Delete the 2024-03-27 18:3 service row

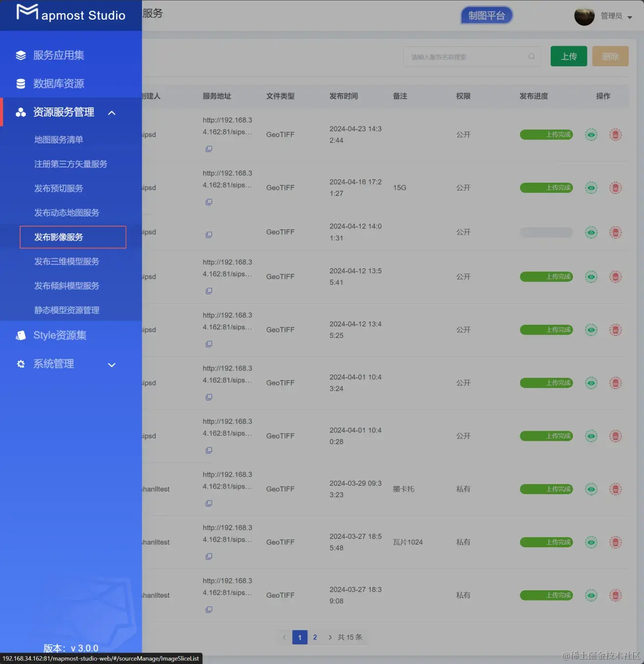click(616, 595)
